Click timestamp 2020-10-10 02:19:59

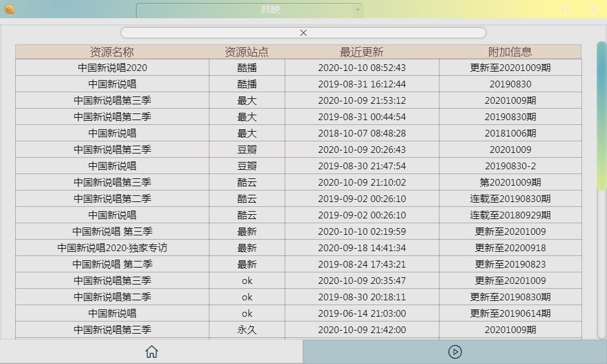362,232
